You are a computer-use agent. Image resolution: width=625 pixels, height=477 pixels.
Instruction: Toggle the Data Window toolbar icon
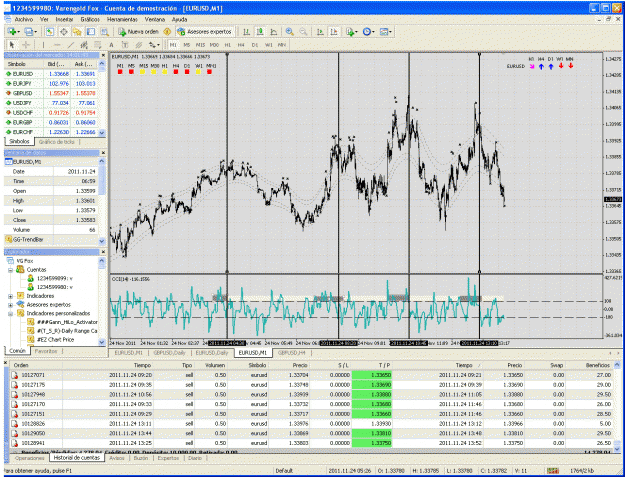[63, 32]
